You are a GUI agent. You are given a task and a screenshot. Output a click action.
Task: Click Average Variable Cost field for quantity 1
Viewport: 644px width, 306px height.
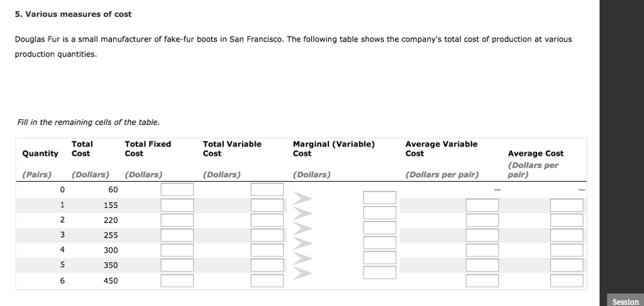(482, 205)
